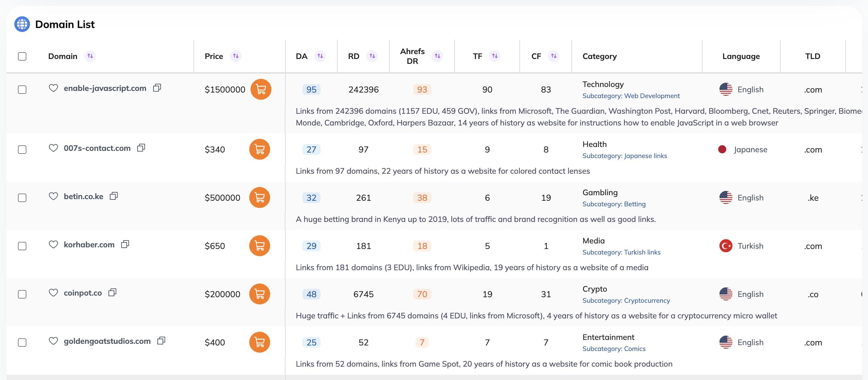Check the korhaber.com row checkbox

point(22,246)
